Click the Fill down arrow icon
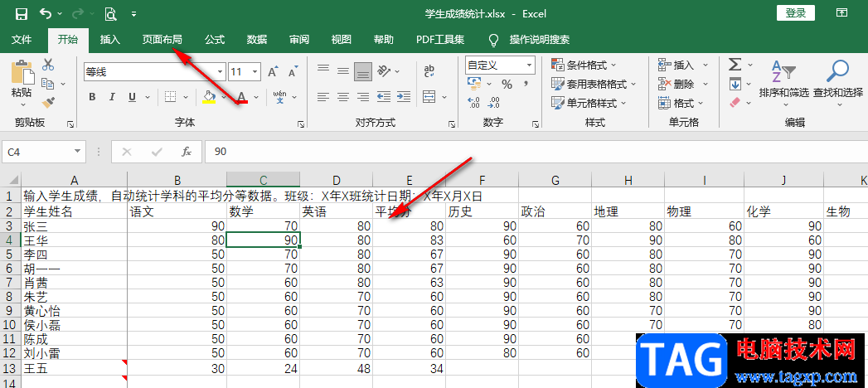This screenshot has height=388, width=868. [735, 84]
